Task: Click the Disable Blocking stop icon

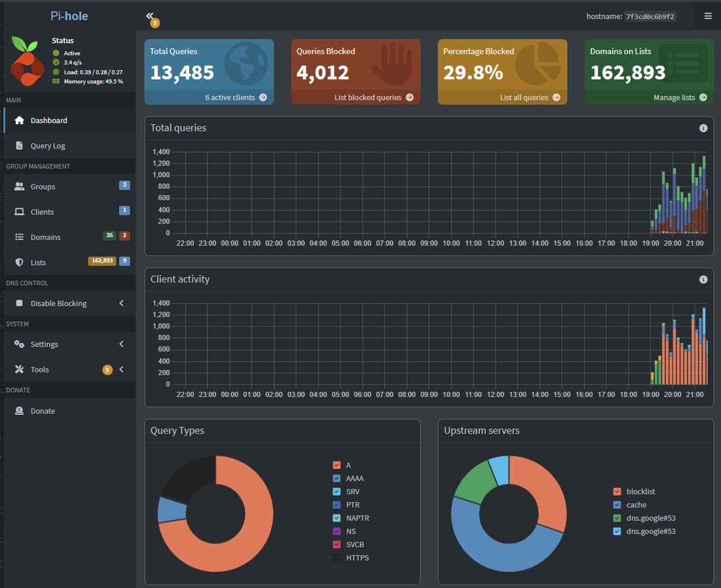Action: 19,303
